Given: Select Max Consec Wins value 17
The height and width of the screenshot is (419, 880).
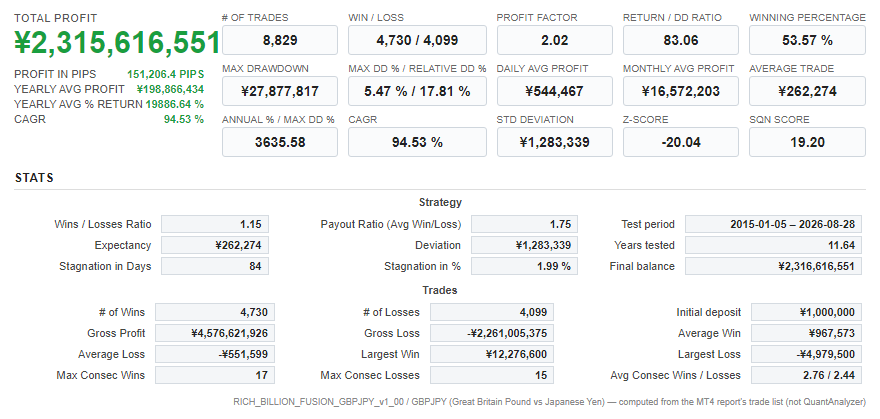Looking at the screenshot, I should click(215, 375).
